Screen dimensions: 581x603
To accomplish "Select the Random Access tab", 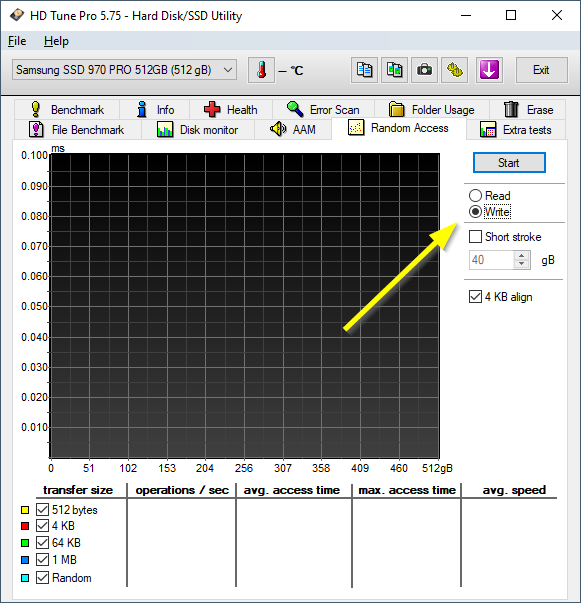I will pyautogui.click(x=399, y=128).
